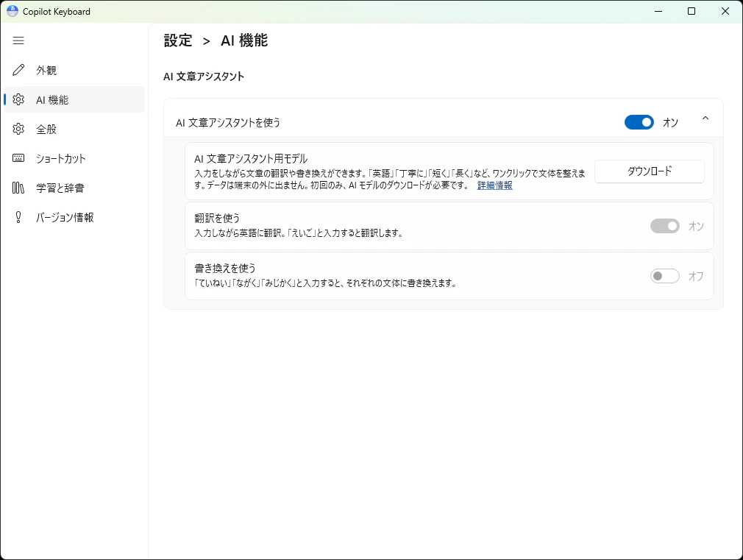Close the Copilot Keyboard window
The height and width of the screenshot is (560, 743).
coord(725,11)
